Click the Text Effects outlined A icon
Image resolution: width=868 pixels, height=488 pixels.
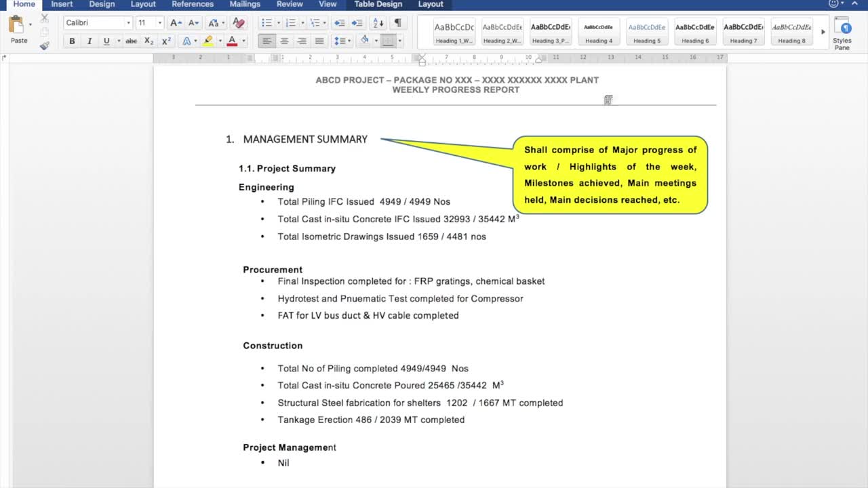[186, 41]
